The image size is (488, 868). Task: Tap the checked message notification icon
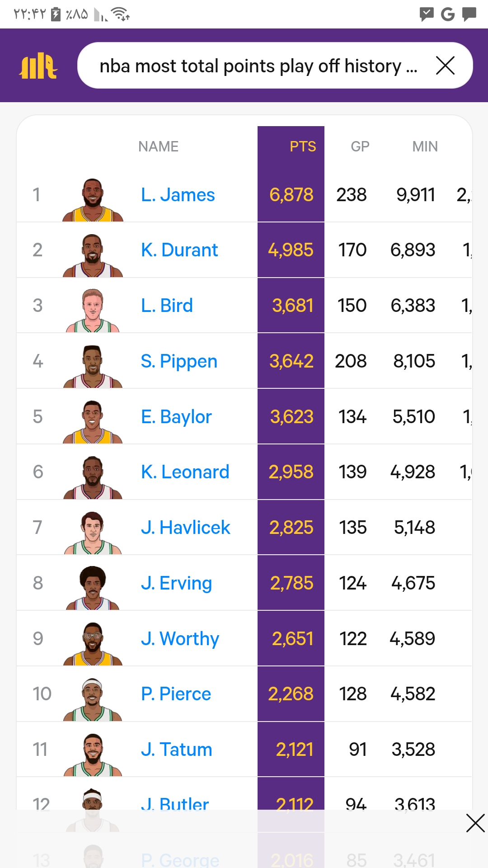426,14
